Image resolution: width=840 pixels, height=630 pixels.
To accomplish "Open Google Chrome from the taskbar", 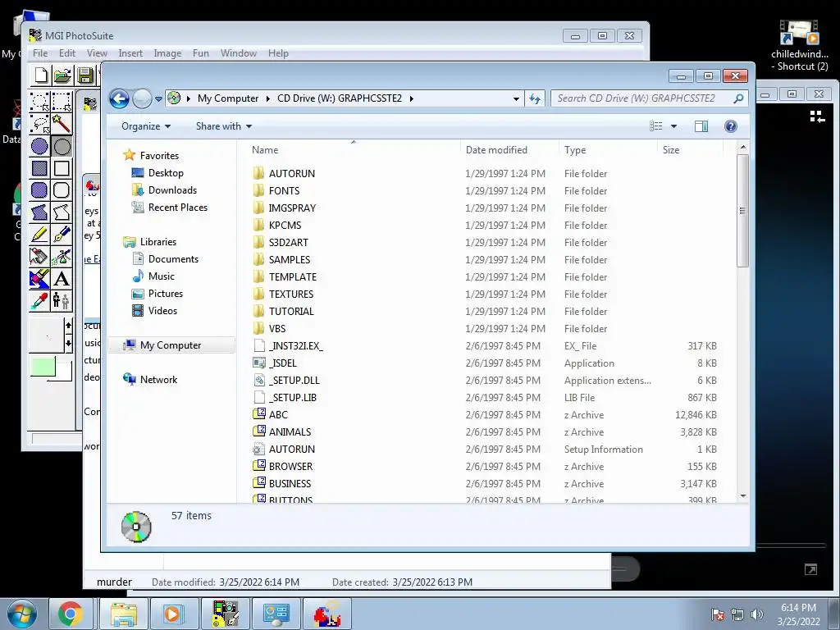I will tap(71, 614).
